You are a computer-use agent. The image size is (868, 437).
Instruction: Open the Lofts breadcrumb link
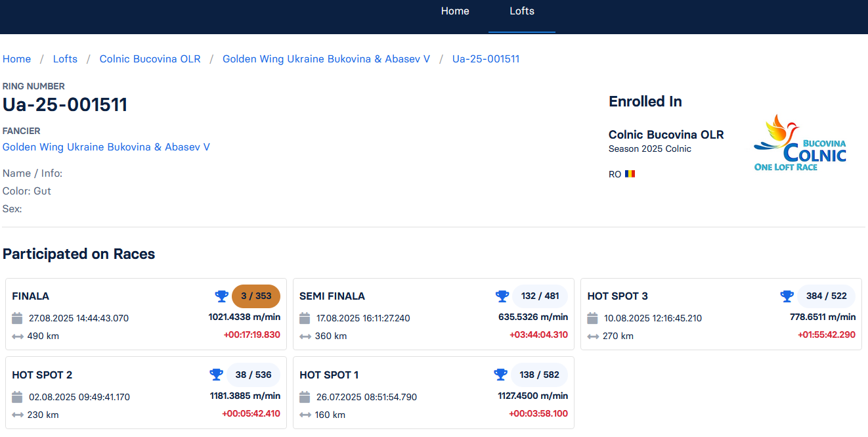tap(65, 59)
